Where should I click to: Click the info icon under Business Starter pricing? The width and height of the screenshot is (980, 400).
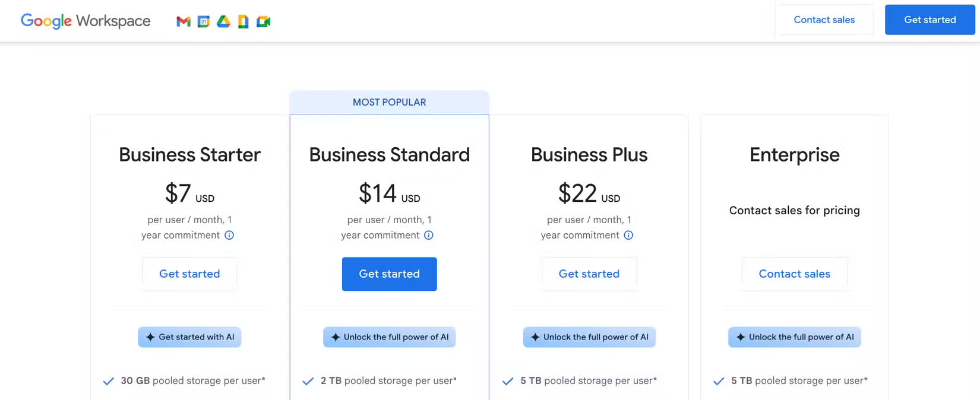230,235
